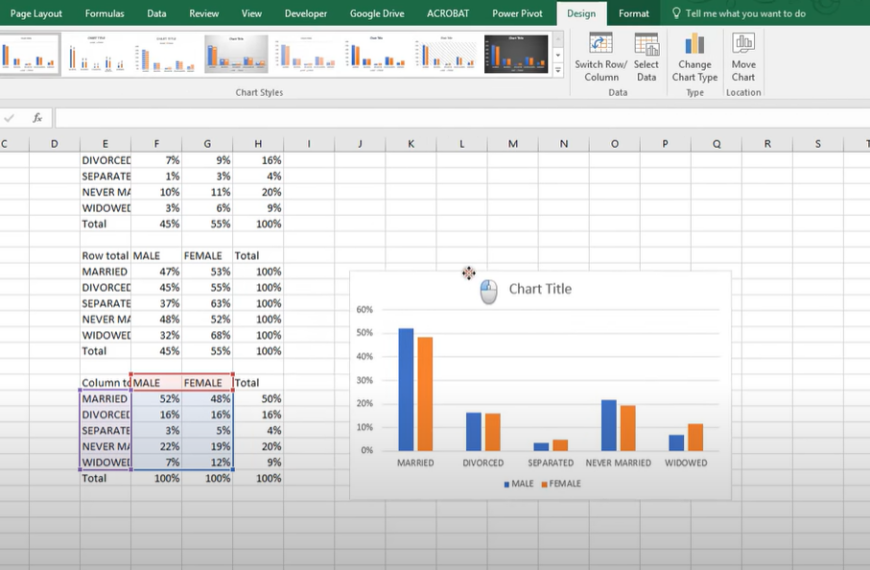Select the Column total label cell
The height and width of the screenshot is (570, 870).
click(x=105, y=383)
